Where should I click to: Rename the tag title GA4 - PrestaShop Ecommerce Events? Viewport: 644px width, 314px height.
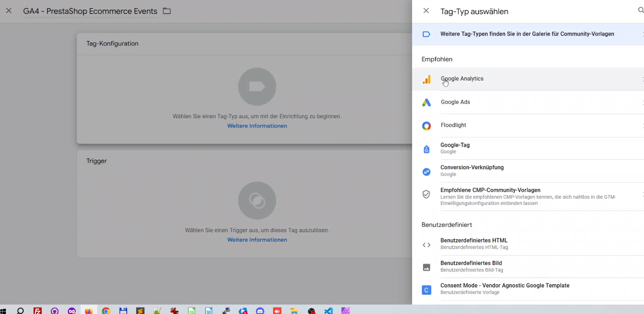point(90,11)
